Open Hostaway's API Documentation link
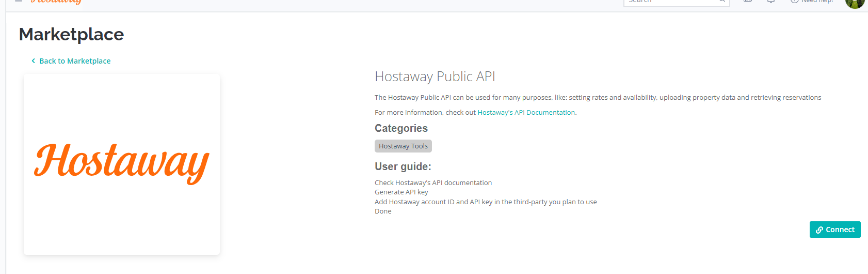This screenshot has width=868, height=274. (526, 112)
